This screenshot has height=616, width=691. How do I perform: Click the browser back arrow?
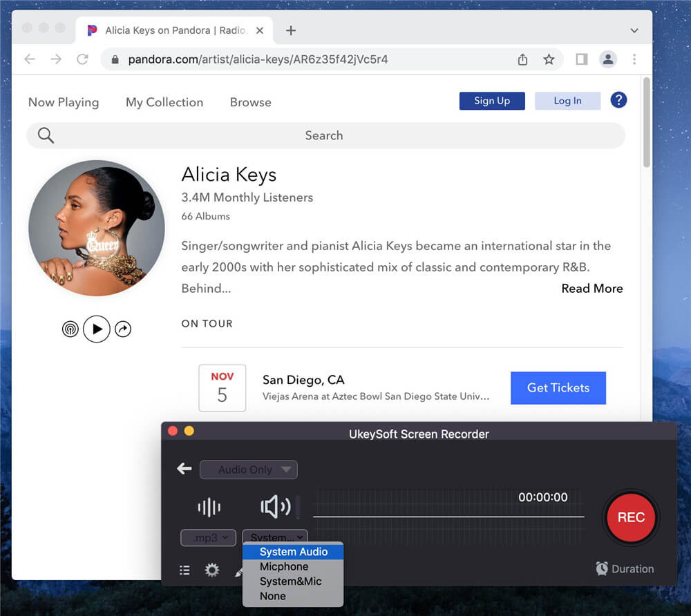coord(30,59)
